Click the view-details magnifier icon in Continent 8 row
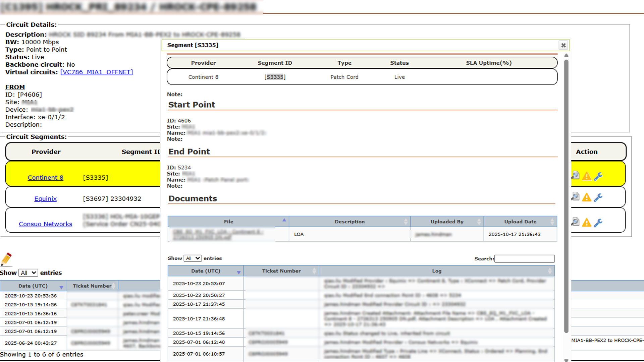 576,175
